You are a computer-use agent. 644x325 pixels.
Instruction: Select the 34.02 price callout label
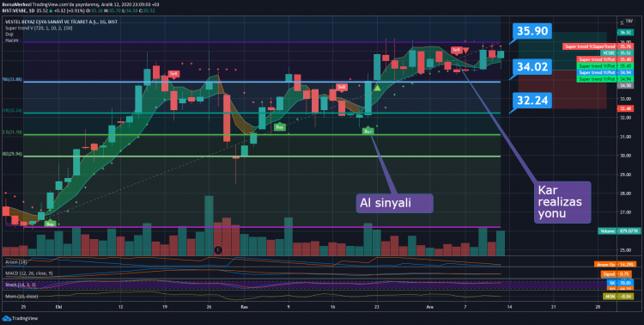(x=532, y=67)
